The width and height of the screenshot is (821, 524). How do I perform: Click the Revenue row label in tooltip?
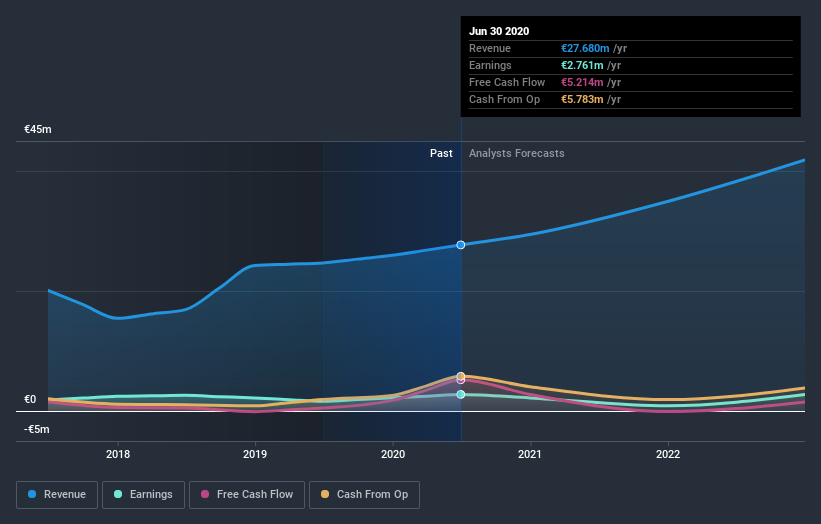point(490,48)
